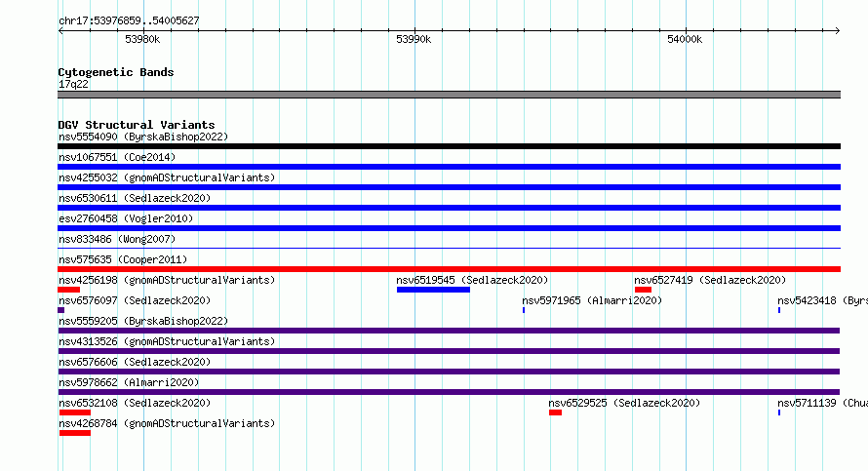Image resolution: width=868 pixels, height=471 pixels.
Task: Click the nsv833486 (Wong2007) label
Action: (x=117, y=239)
